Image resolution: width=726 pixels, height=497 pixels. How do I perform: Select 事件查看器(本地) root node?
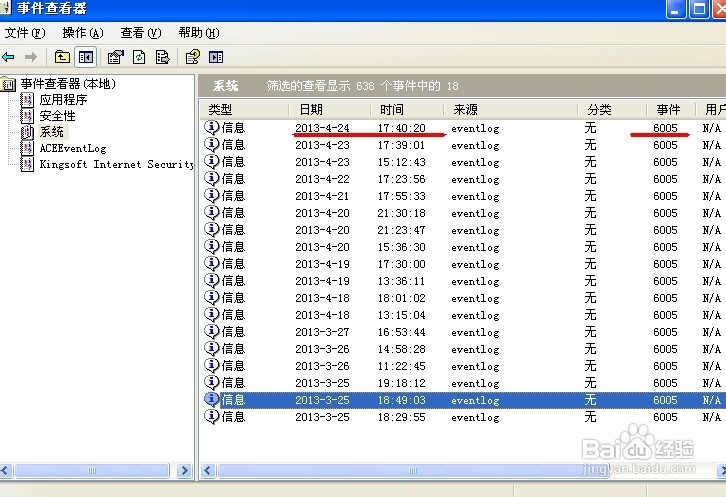click(x=68, y=84)
